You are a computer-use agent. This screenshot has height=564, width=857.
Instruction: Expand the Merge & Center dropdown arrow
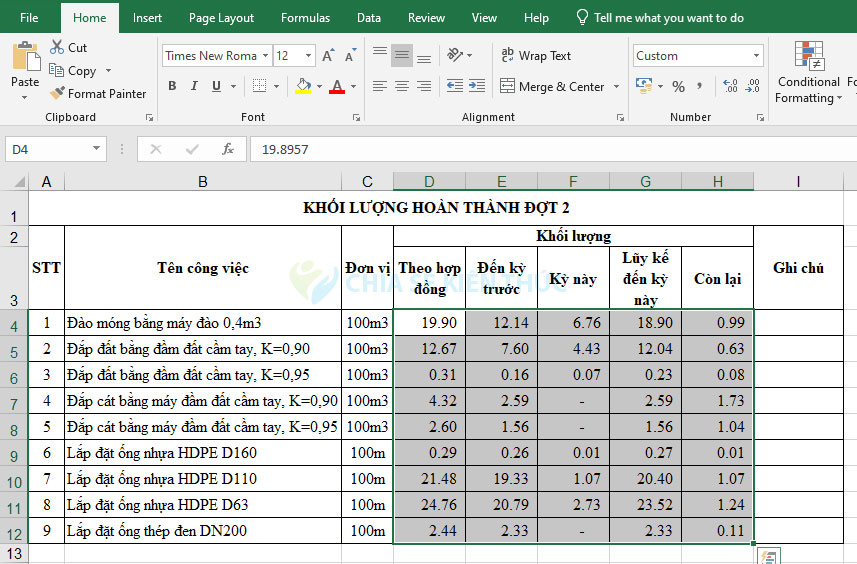point(617,86)
